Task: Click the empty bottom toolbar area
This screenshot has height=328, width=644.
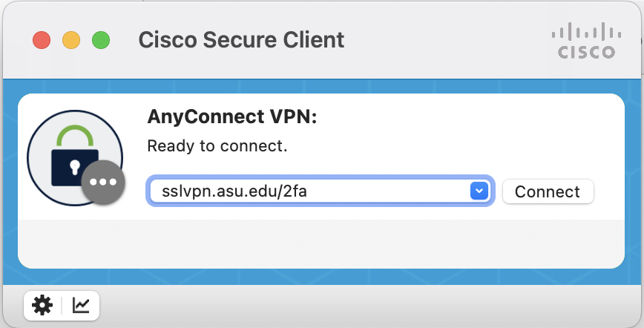Action: (371, 305)
